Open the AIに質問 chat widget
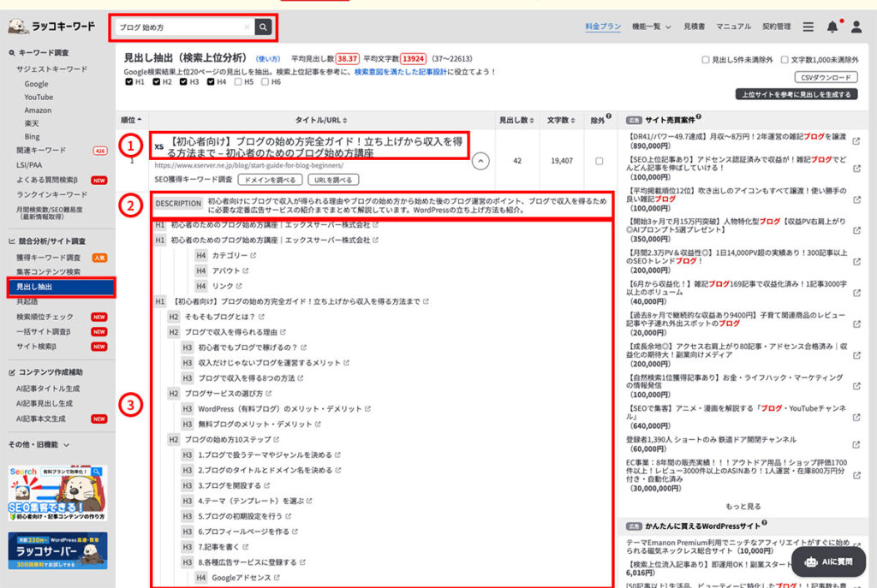This screenshot has height=588, width=877. [827, 561]
